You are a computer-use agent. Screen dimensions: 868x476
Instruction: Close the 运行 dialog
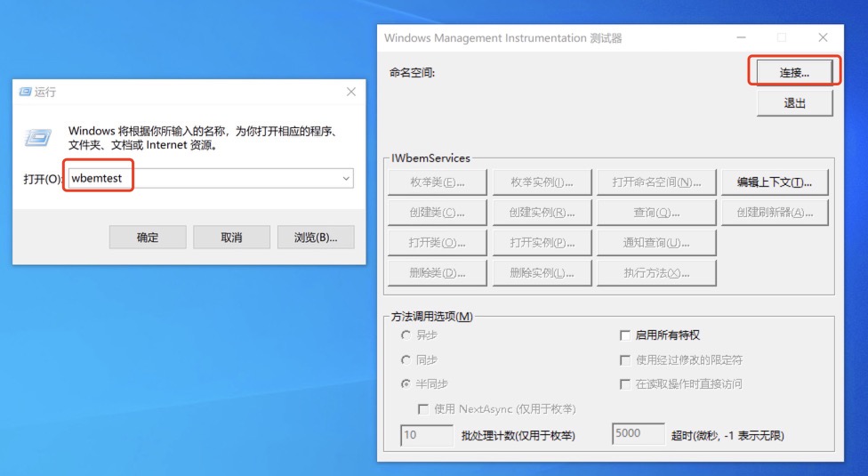(351, 92)
